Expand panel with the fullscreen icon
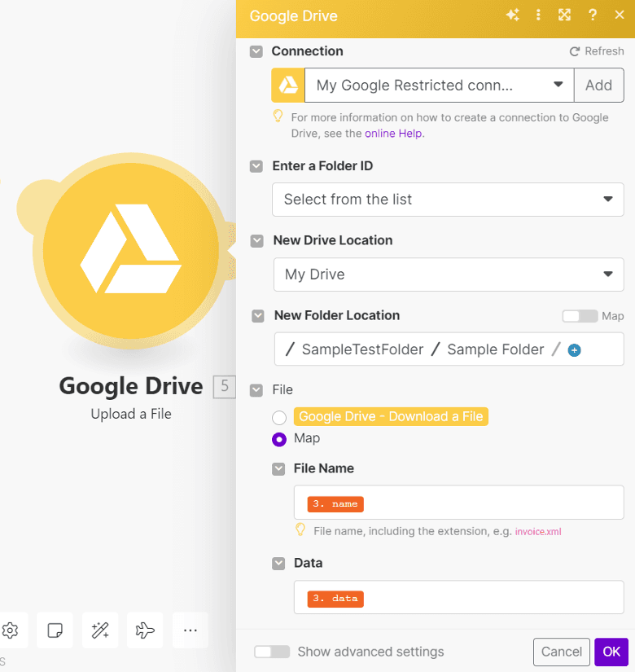The width and height of the screenshot is (635, 672). click(564, 15)
